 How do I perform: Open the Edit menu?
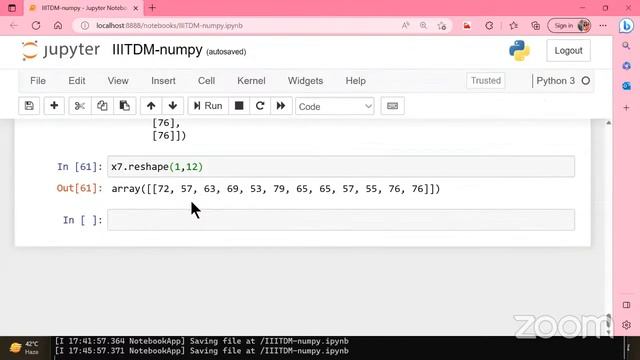pos(77,81)
